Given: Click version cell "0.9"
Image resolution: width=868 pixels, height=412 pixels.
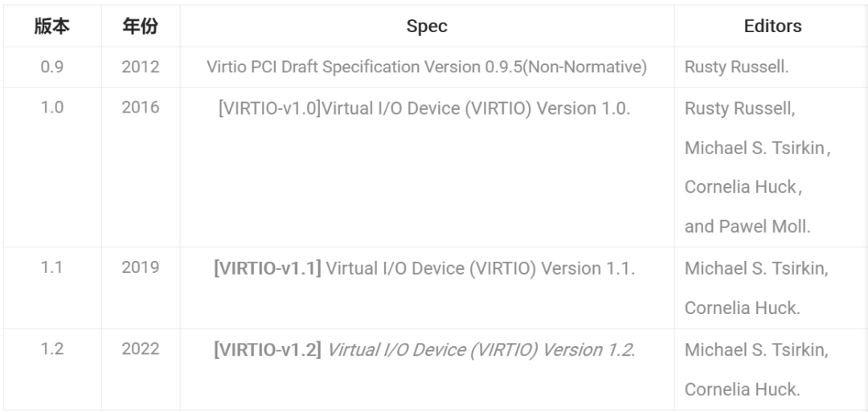Looking at the screenshot, I should 51,67.
